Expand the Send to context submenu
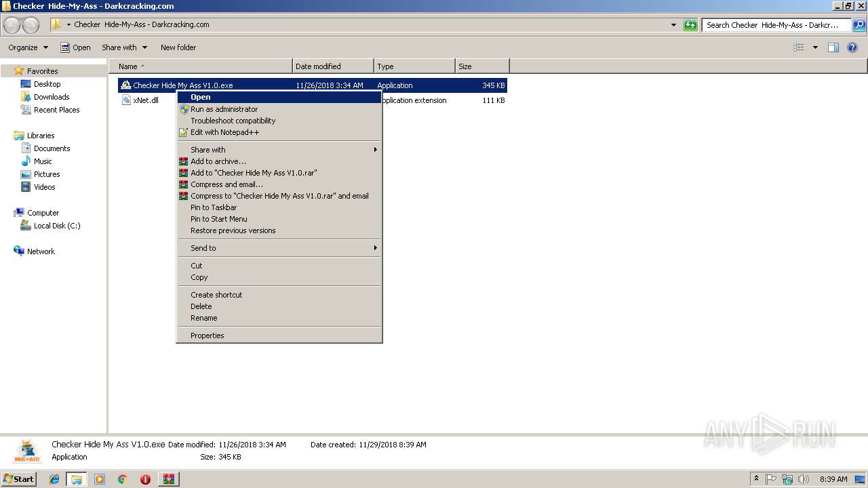 (x=279, y=248)
